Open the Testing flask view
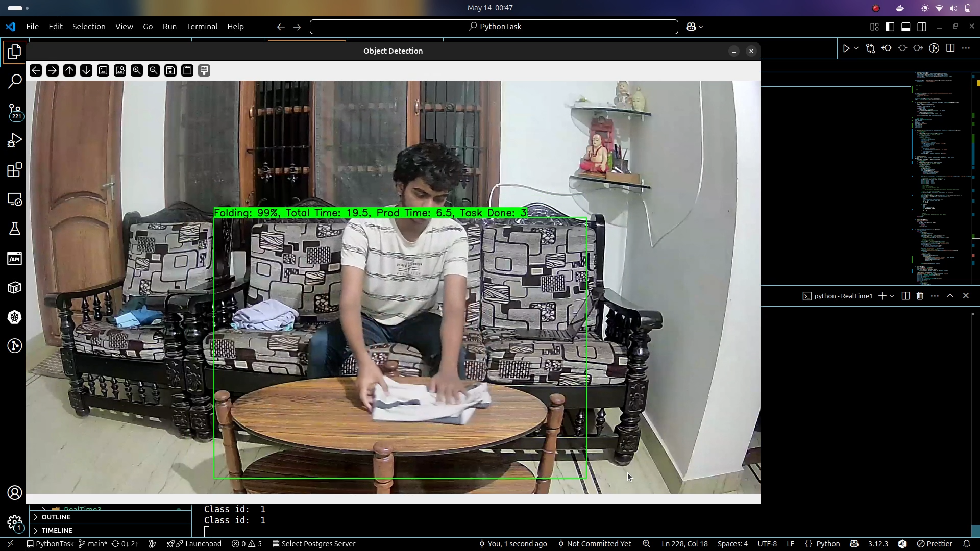 [x=15, y=229]
